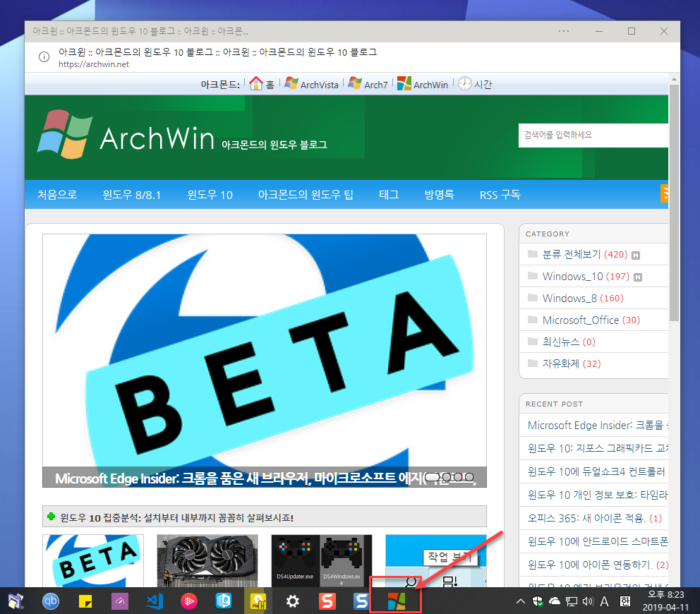Viewport: 700px width, 614px height.
Task: Select 방명록 menu item
Action: tap(440, 195)
